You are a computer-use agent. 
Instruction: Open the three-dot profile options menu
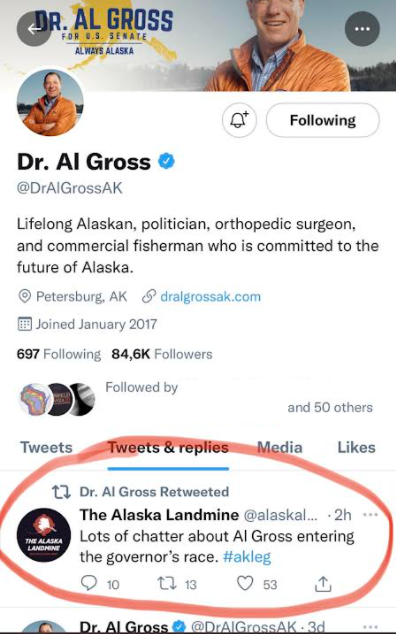click(362, 29)
